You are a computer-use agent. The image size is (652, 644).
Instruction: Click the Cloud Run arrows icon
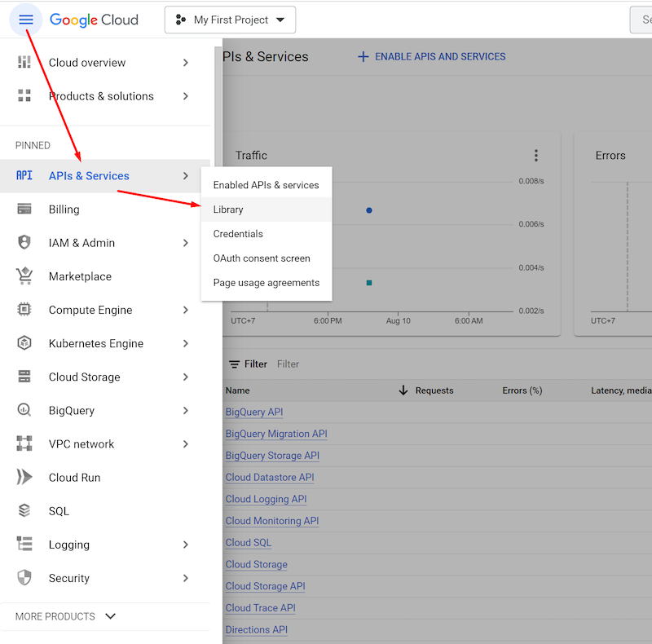[x=24, y=478]
